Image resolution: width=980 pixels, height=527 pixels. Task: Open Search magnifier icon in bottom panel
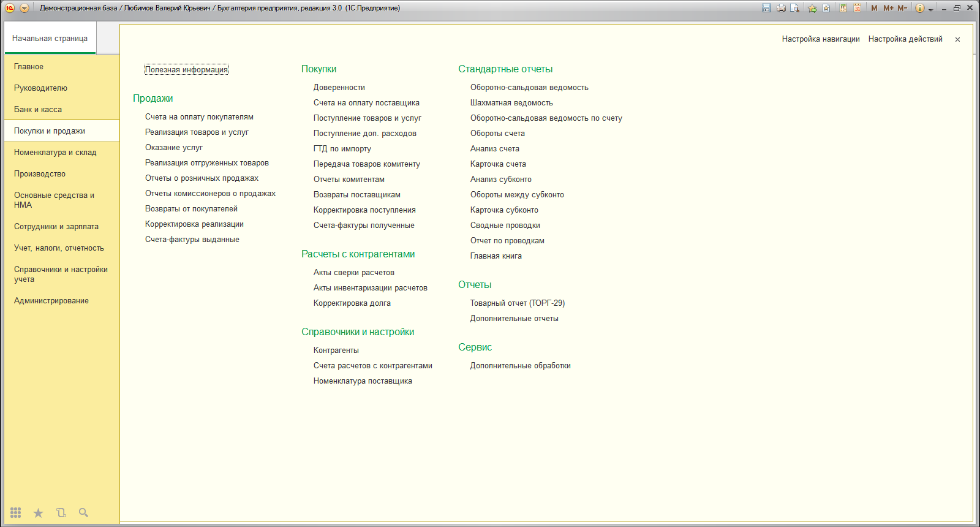(x=83, y=512)
